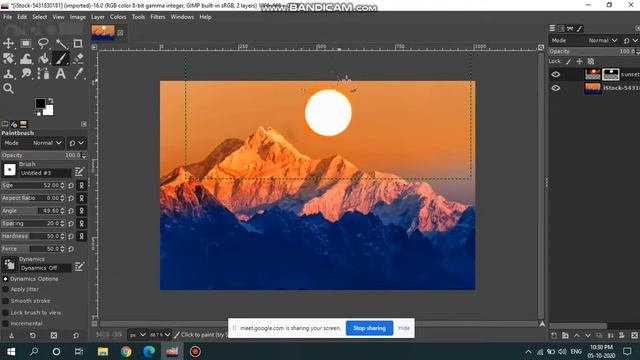Image resolution: width=640 pixels, height=360 pixels.
Task: Open layer mode group dropdown
Action: tap(630, 40)
